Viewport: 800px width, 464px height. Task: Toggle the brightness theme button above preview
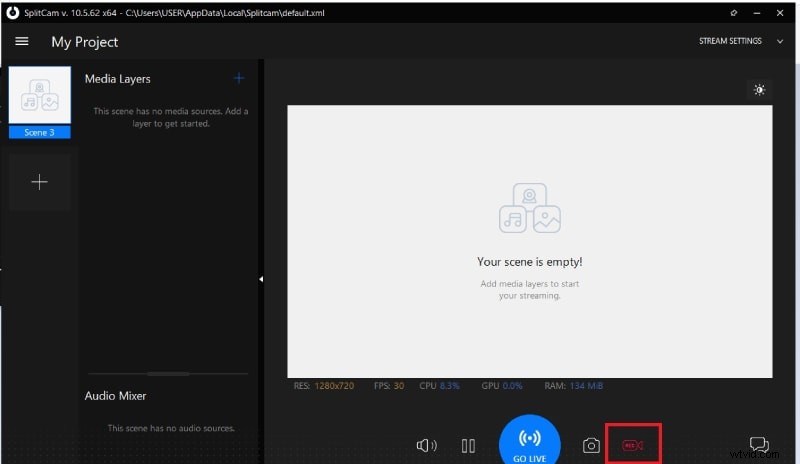[760, 90]
